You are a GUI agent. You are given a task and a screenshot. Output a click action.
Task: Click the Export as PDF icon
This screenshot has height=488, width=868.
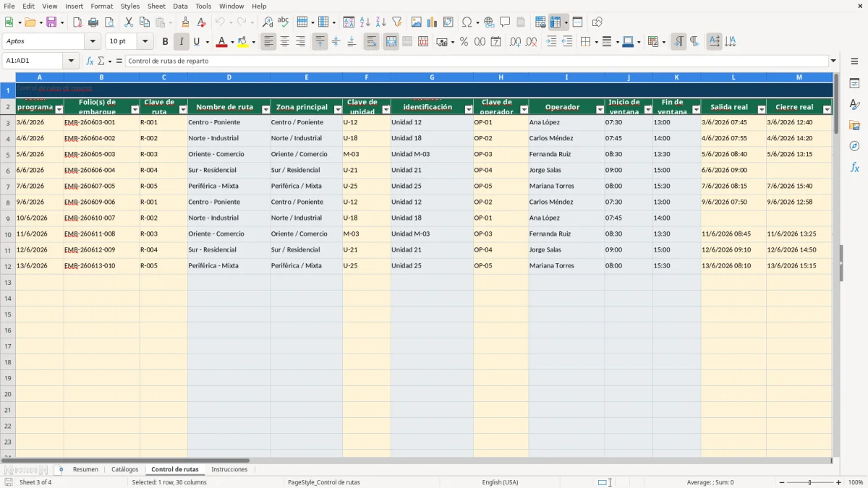point(77,22)
